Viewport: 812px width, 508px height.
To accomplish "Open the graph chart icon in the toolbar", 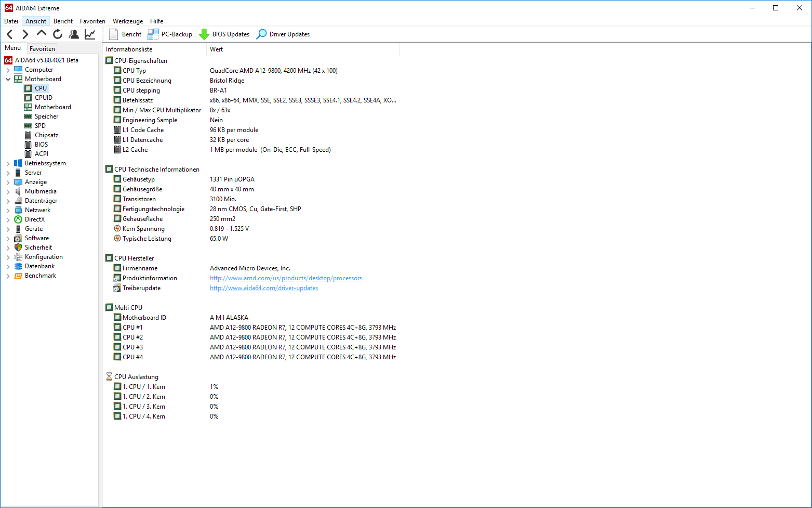I will pos(90,34).
